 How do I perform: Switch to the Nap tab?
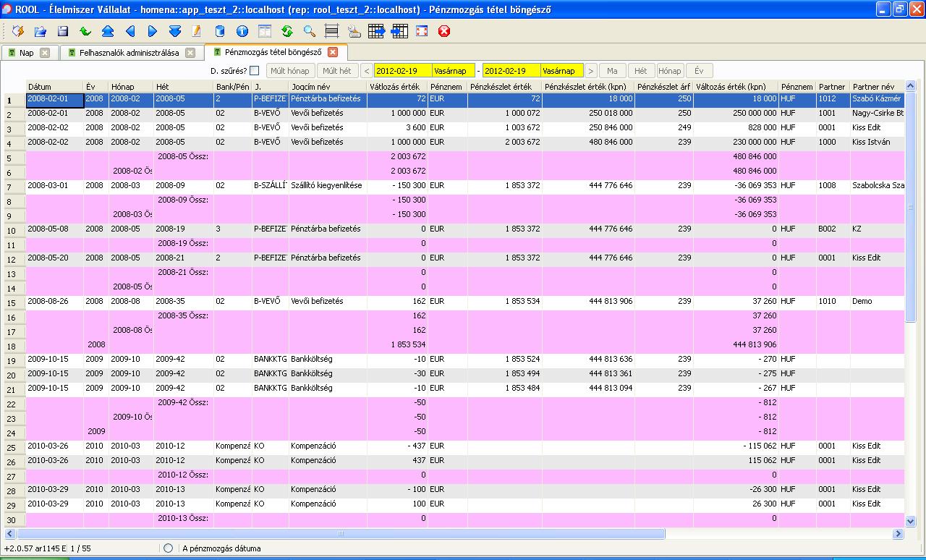click(26, 53)
